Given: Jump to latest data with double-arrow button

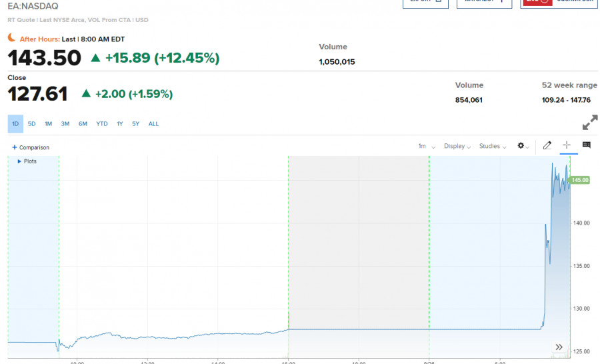Looking at the screenshot, I should (559, 347).
